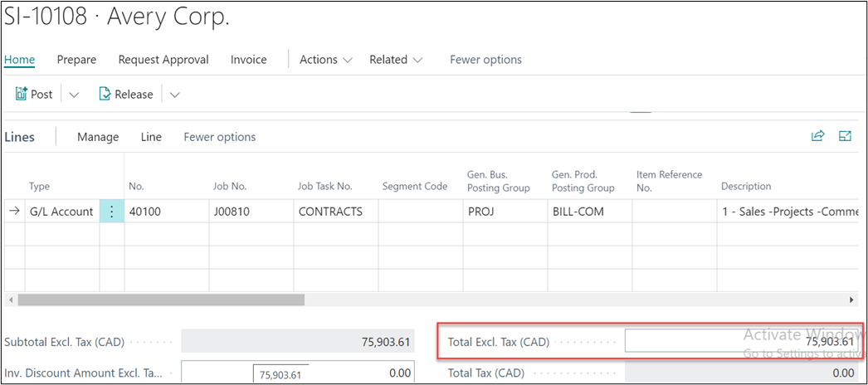Switch to the Home tab
Viewport: 868px width, 385px height.
[x=20, y=60]
